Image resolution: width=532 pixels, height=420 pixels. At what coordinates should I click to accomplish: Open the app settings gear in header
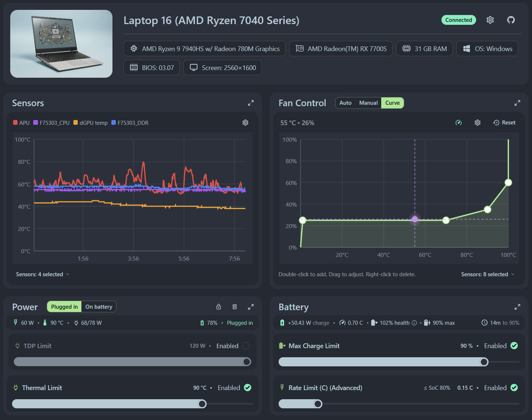click(x=490, y=20)
